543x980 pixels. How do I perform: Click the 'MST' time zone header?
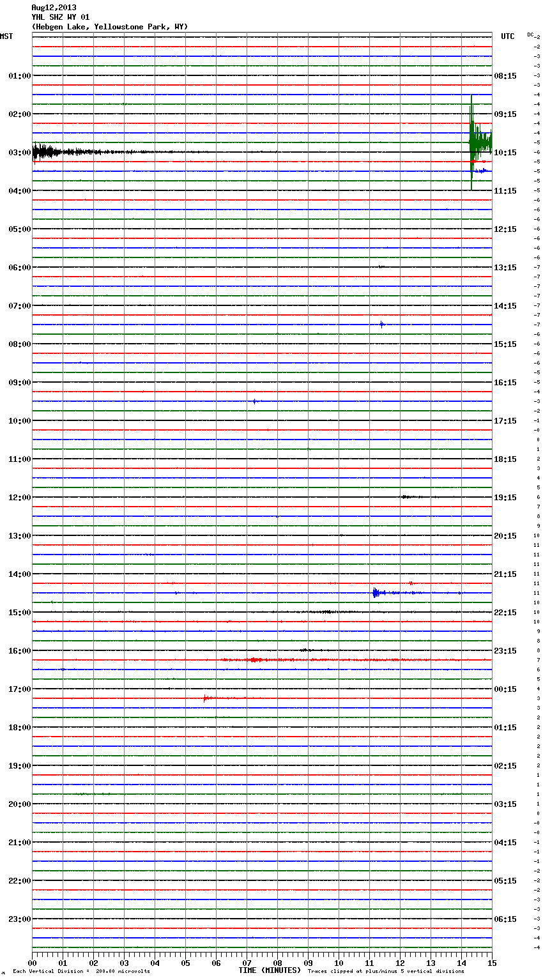(6, 36)
